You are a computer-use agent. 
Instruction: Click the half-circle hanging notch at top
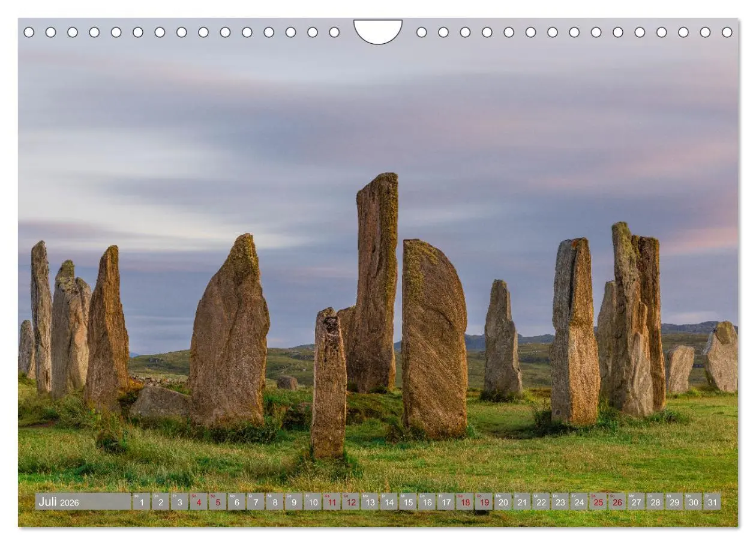click(x=378, y=31)
